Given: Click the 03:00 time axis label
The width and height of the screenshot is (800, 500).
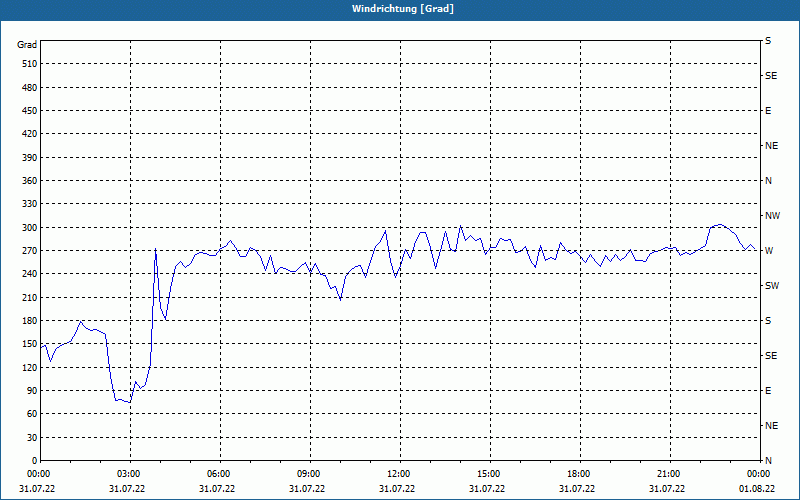Looking at the screenshot, I should (130, 474).
